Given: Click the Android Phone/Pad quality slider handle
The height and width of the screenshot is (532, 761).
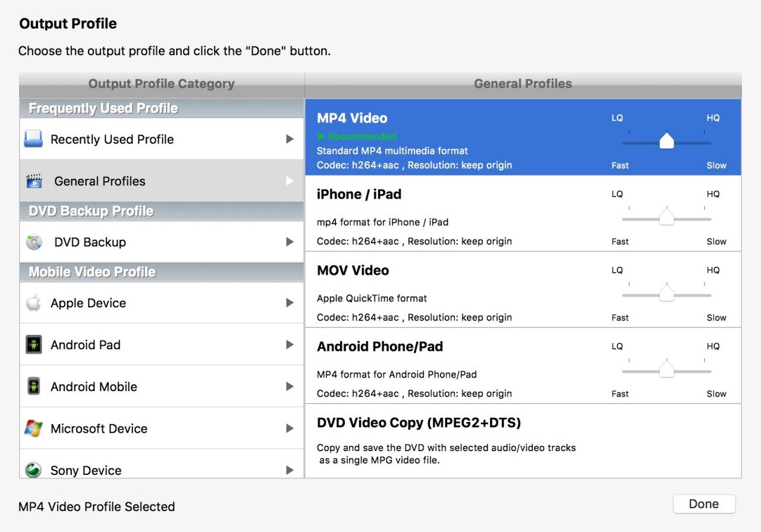Looking at the screenshot, I should click(x=666, y=370).
